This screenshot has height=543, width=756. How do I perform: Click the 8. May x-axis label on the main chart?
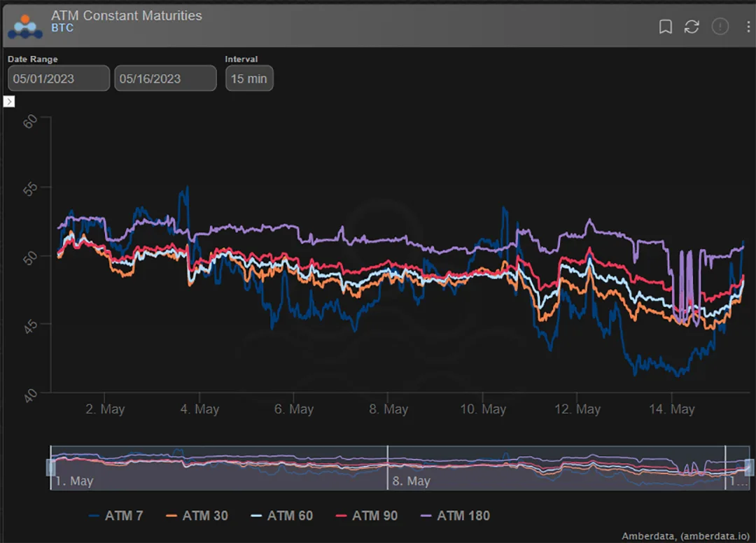tap(388, 409)
